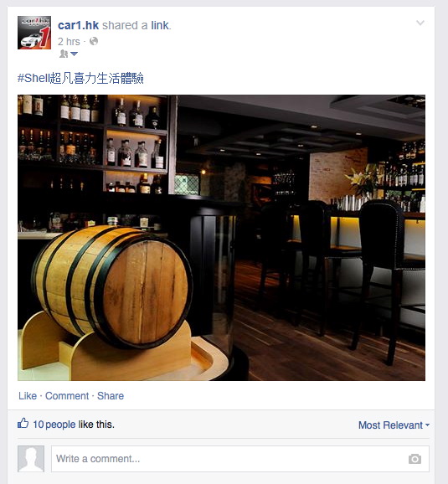The height and width of the screenshot is (484, 448).
Task: Open car1.hk profile picture
Action: point(34,33)
